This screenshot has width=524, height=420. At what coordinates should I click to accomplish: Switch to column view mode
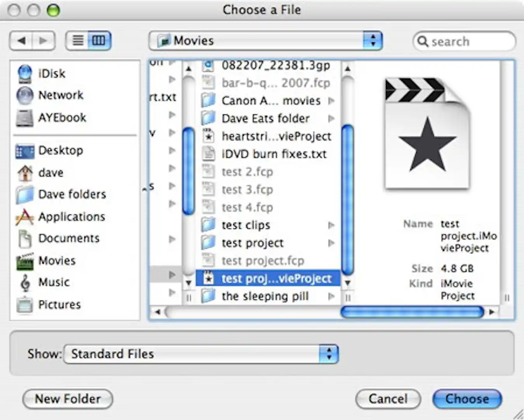(98, 40)
